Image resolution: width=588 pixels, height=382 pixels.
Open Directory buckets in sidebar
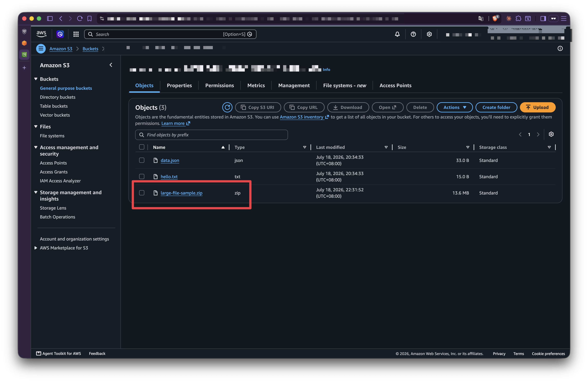[x=58, y=97]
